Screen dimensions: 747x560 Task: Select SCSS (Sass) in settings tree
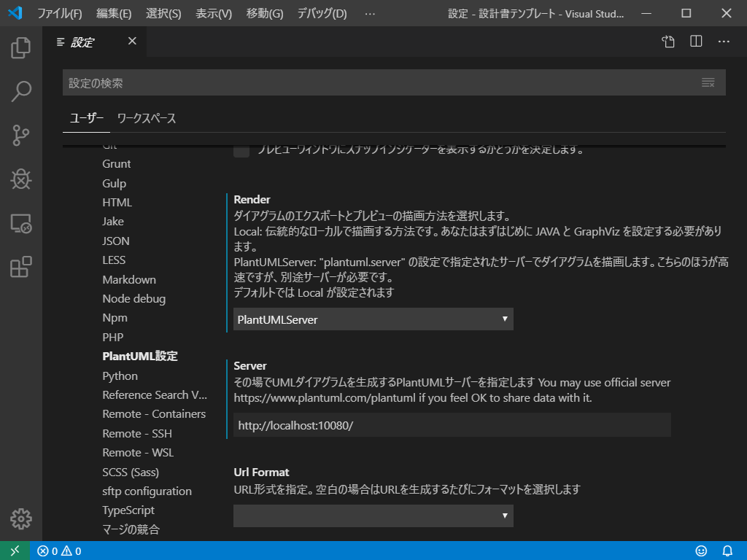tap(131, 472)
